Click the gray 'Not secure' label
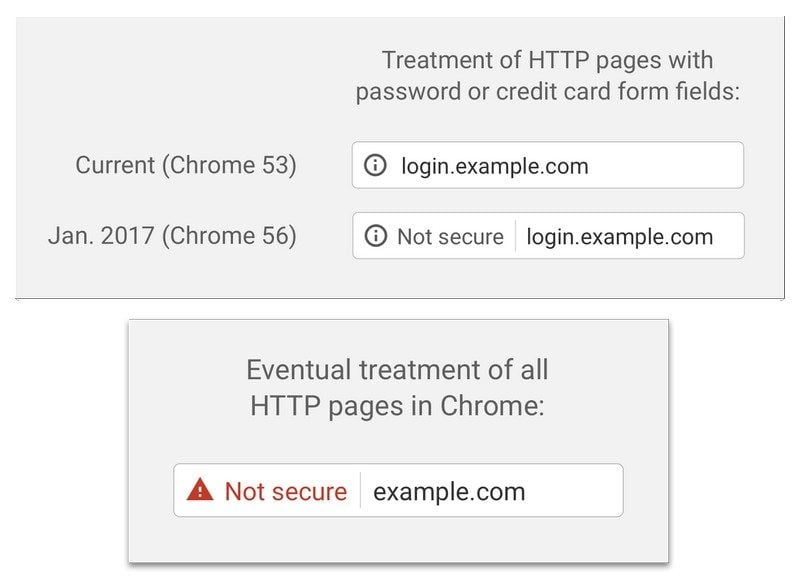Viewport: 800px width, 578px height. [x=451, y=237]
